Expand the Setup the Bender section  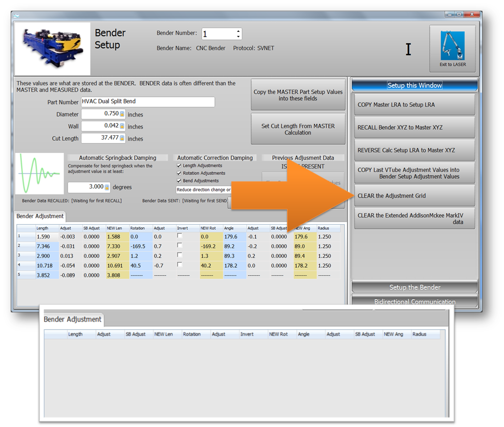point(414,287)
